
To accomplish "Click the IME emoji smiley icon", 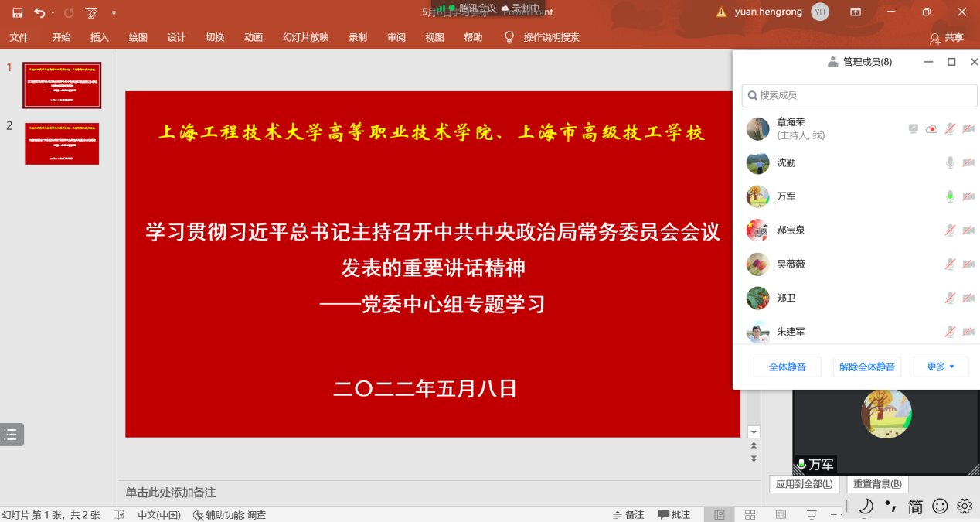I will (940, 507).
